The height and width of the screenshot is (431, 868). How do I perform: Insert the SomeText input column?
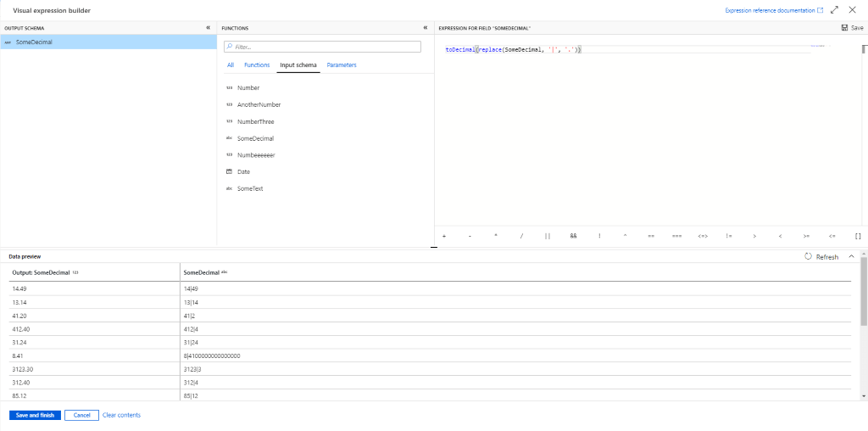click(250, 189)
